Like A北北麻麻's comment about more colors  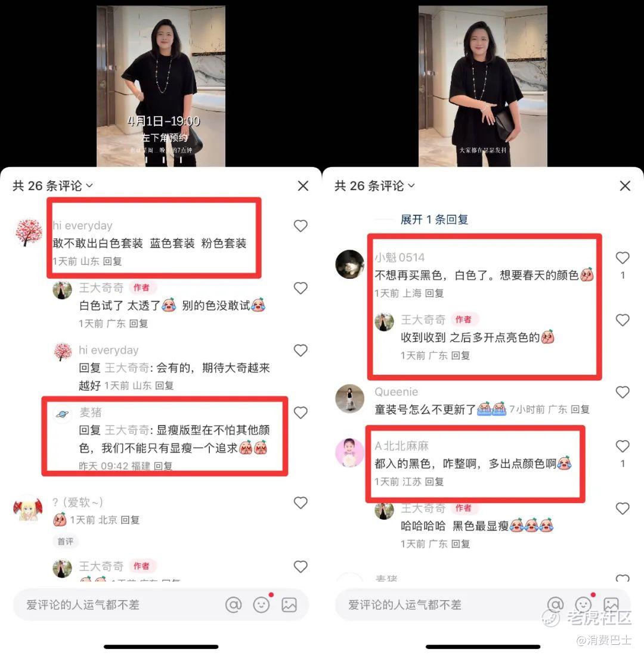pos(623,446)
